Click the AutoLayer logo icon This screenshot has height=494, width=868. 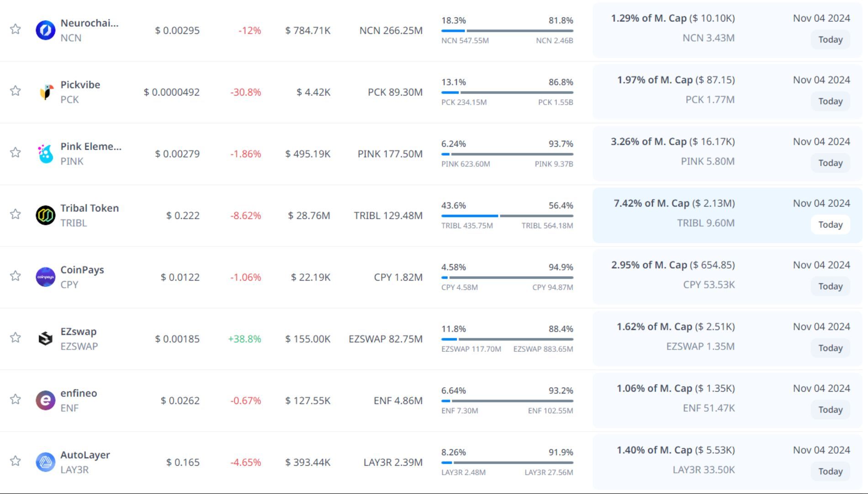[46, 462]
